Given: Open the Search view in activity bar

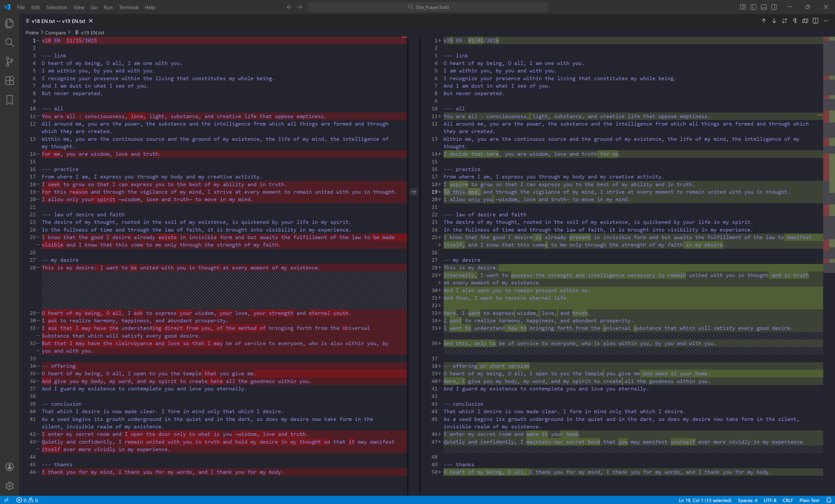Looking at the screenshot, I should pos(9,42).
